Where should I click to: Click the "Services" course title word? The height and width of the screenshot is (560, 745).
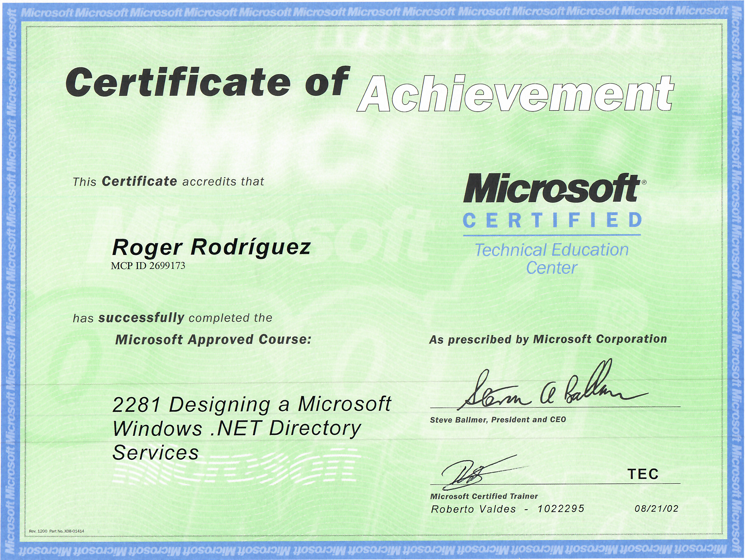click(x=155, y=453)
